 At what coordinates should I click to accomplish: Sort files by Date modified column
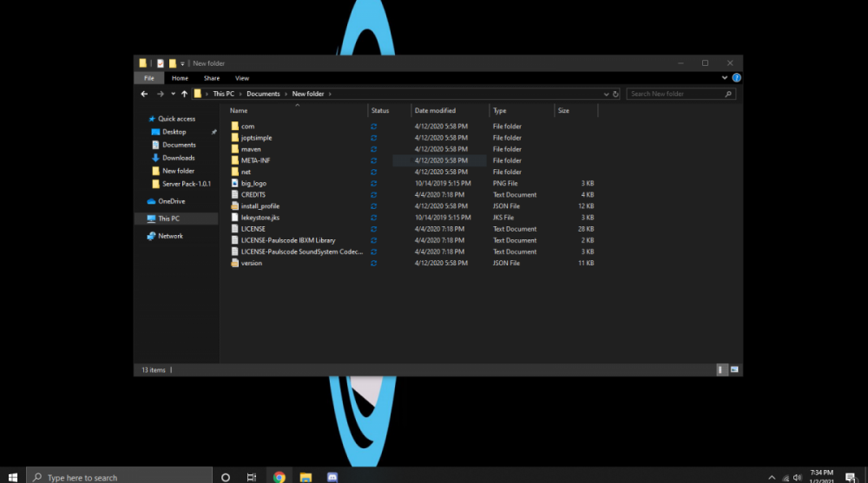435,111
